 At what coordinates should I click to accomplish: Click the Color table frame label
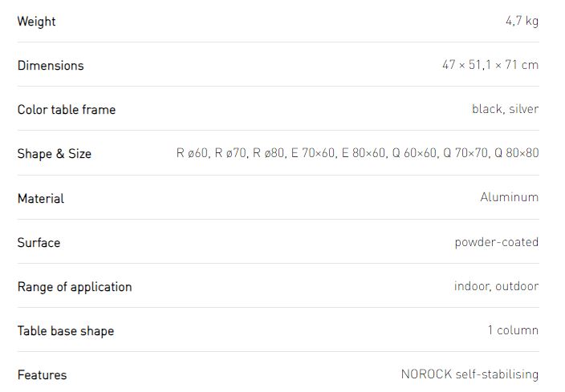pyautogui.click(x=67, y=110)
